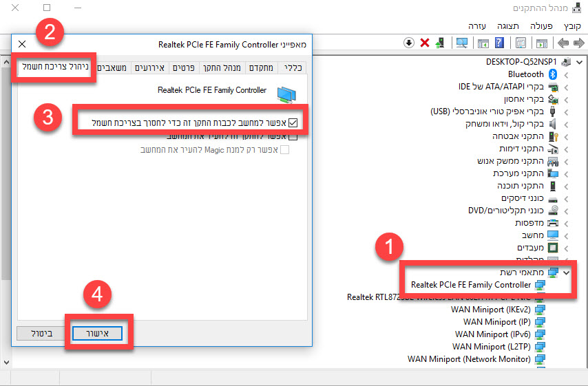Click the update driver toolbar icon
Viewport: 588px width, 386px height.
[x=440, y=43]
